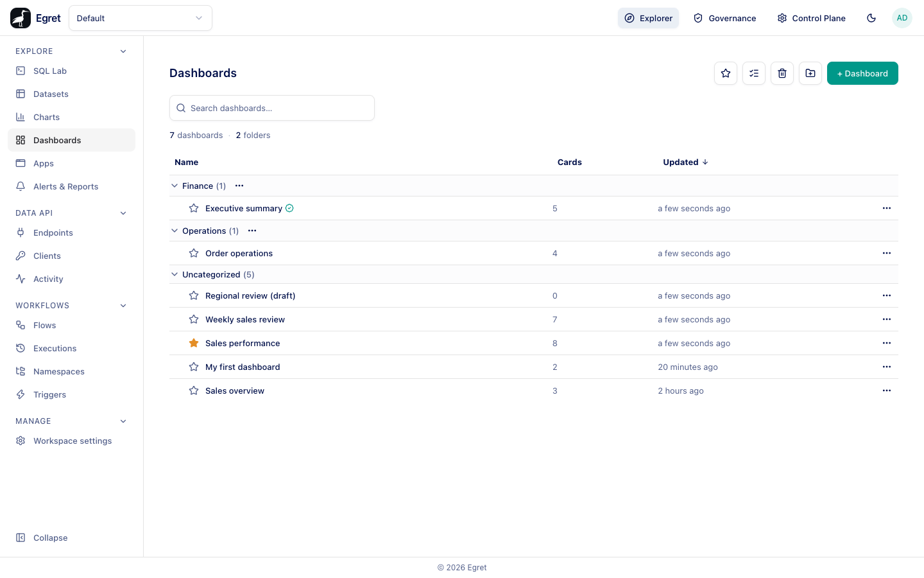Switch to the Governance tab
The height and width of the screenshot is (578, 924).
725,18
